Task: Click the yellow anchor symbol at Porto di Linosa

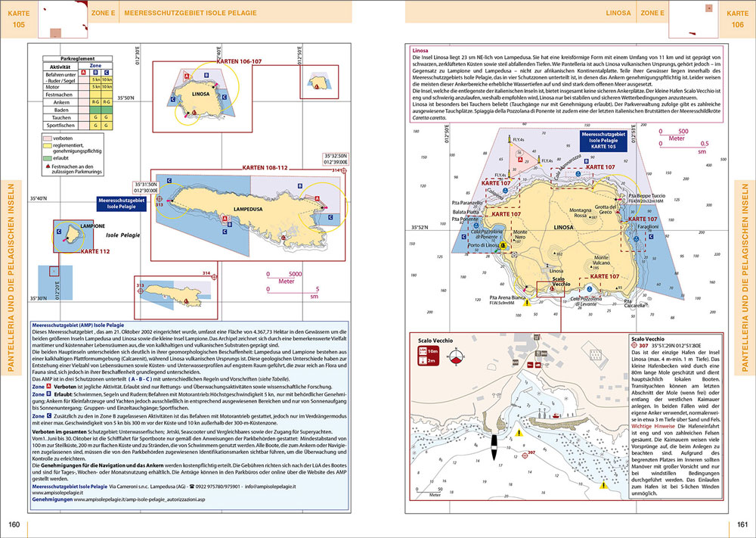Action: pyautogui.click(x=503, y=246)
